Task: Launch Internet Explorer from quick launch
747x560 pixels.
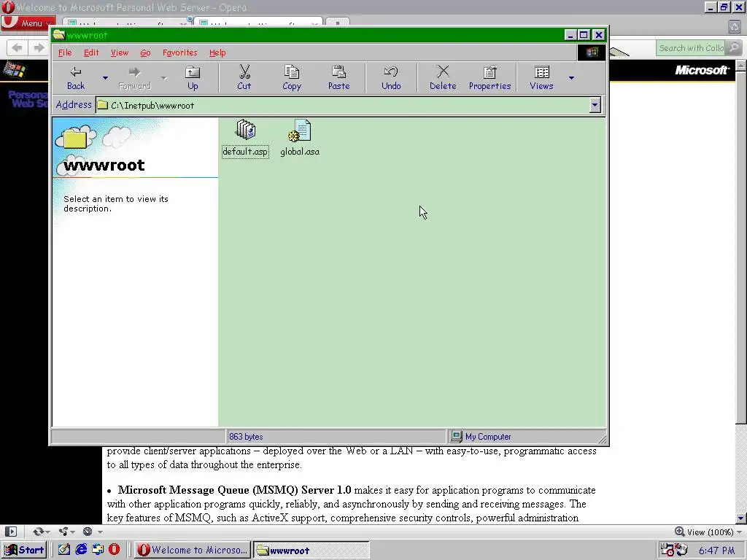Action: pyautogui.click(x=81, y=550)
